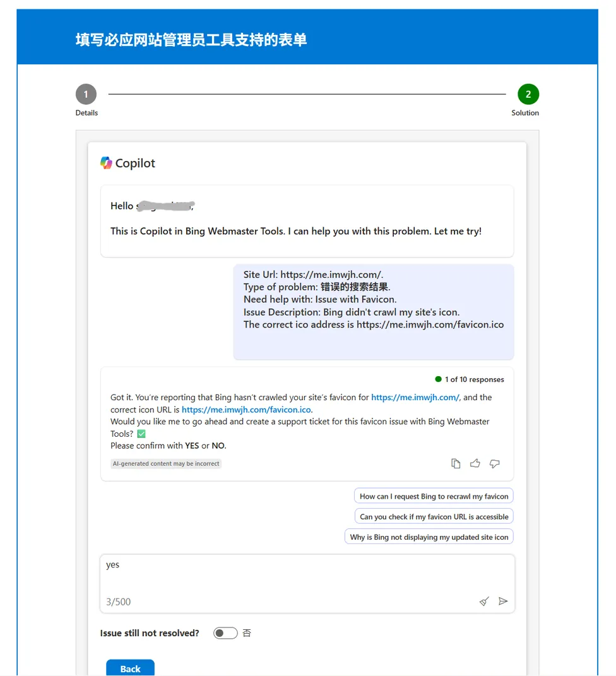
Task: Choose Why is Bing not displaying updated site icon
Action: pyautogui.click(x=429, y=537)
